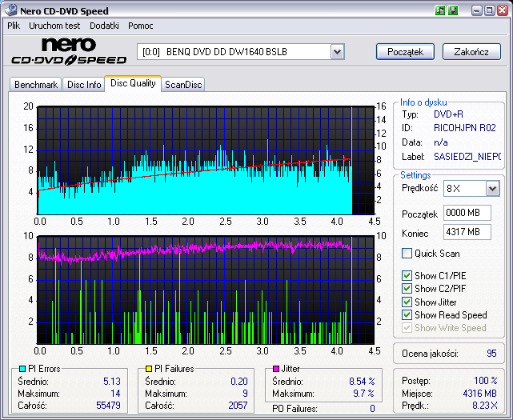This screenshot has width=513, height=420.
Task: Click the Zakończ button
Action: (471, 52)
